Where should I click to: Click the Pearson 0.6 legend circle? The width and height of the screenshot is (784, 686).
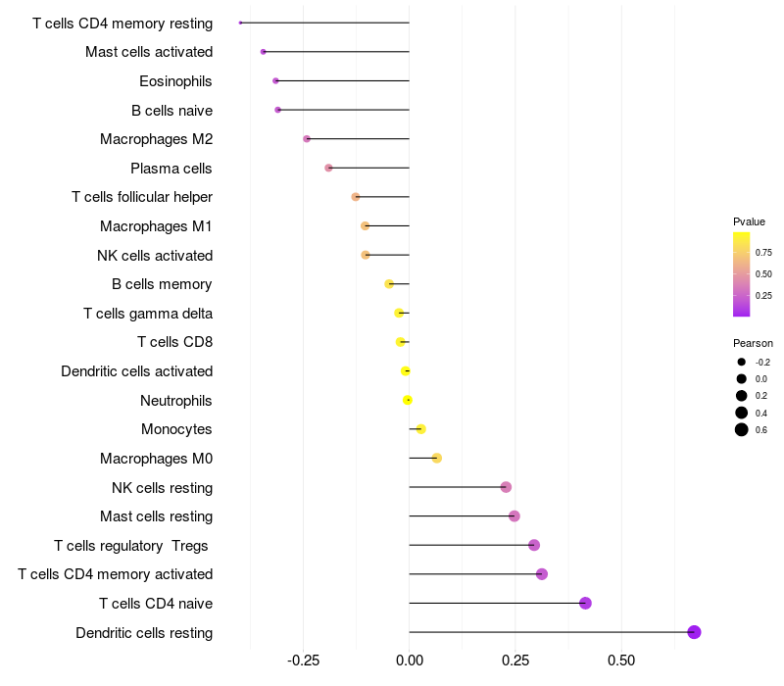coord(742,429)
